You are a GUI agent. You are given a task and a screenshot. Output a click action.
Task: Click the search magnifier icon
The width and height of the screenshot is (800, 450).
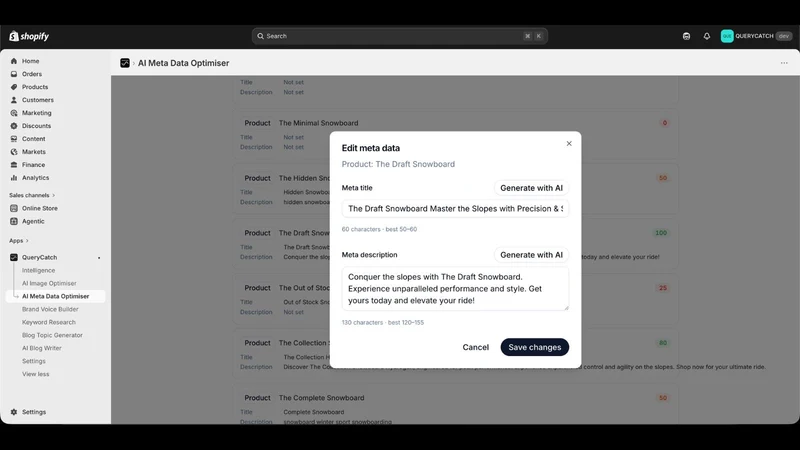pos(260,36)
